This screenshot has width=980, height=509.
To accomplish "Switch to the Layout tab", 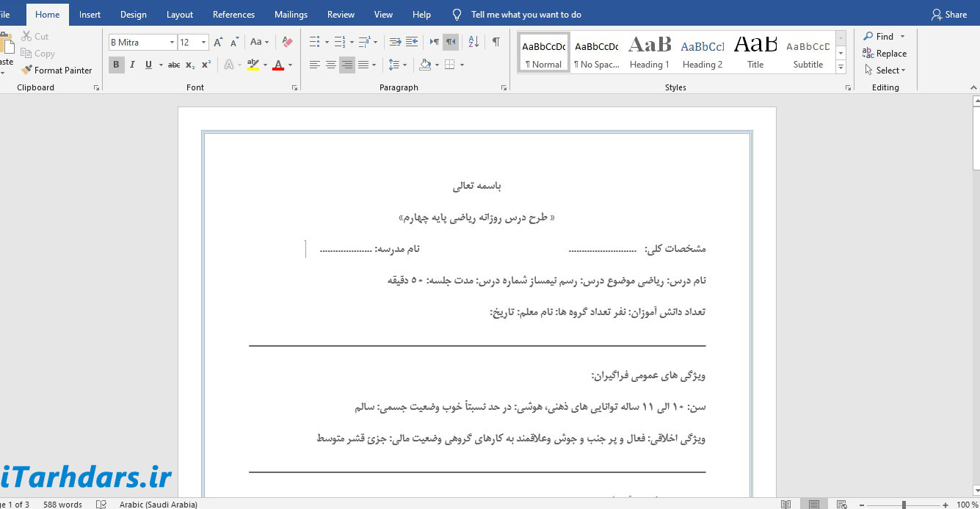I will [180, 15].
